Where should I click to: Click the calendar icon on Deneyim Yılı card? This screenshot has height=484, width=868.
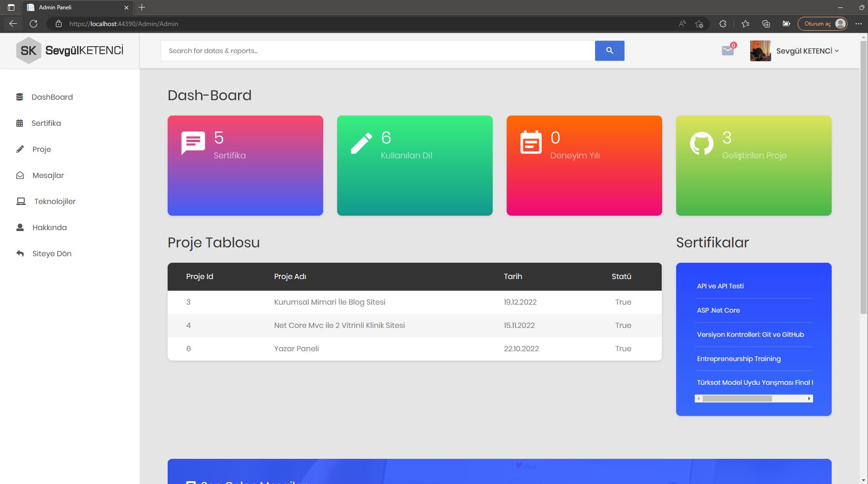click(531, 142)
